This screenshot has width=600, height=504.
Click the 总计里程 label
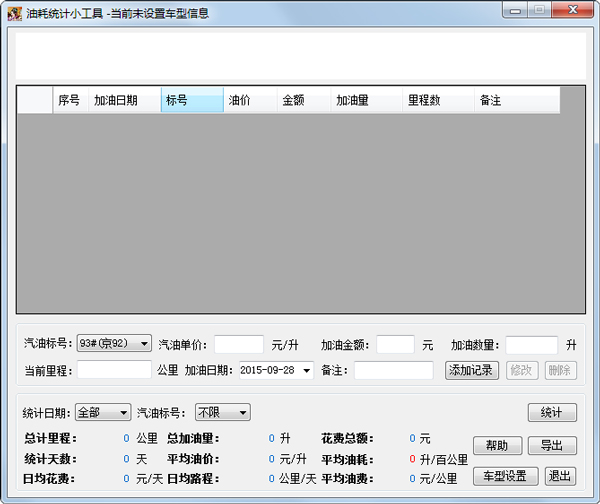(50, 439)
